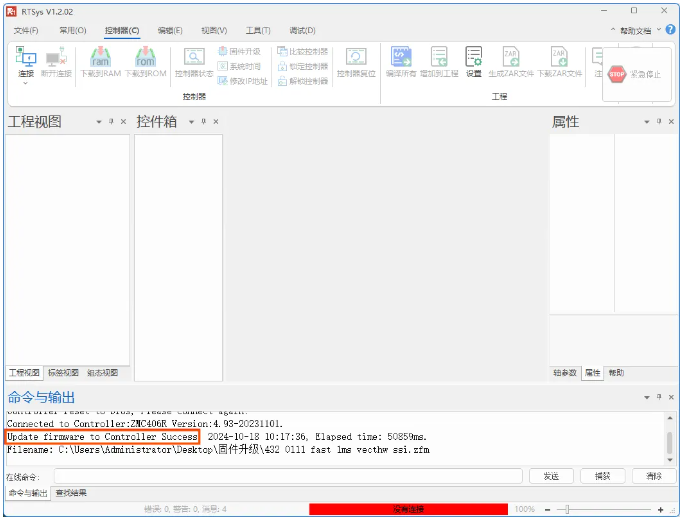Click the zoom out minus button
The width and height of the screenshot is (685, 523).
point(547,509)
